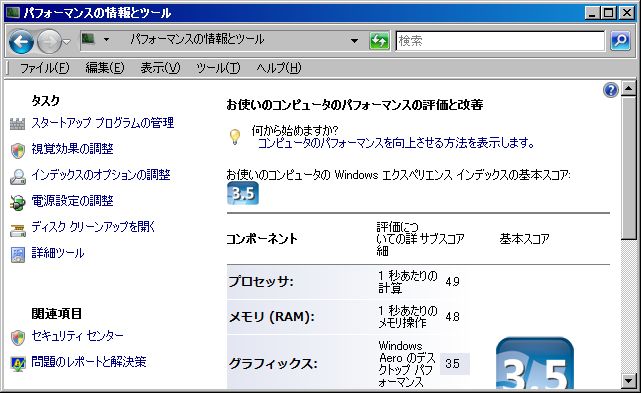Image resolution: width=641 pixels, height=393 pixels.
Task: Click the problem reports monitor icon
Action: [x=18, y=364]
